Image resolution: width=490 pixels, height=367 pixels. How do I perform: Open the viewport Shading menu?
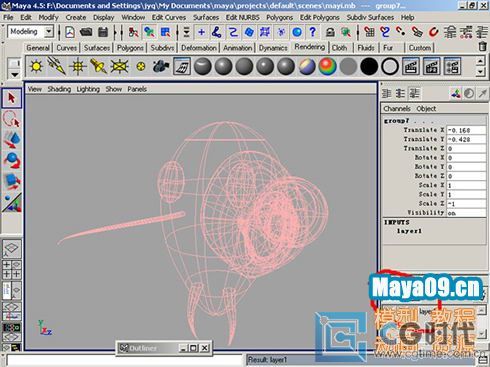[x=59, y=89]
